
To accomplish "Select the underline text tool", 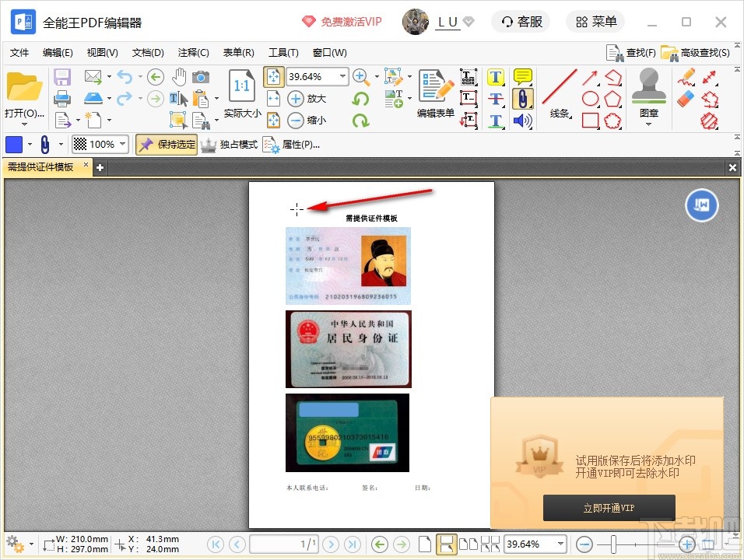I will (496, 121).
